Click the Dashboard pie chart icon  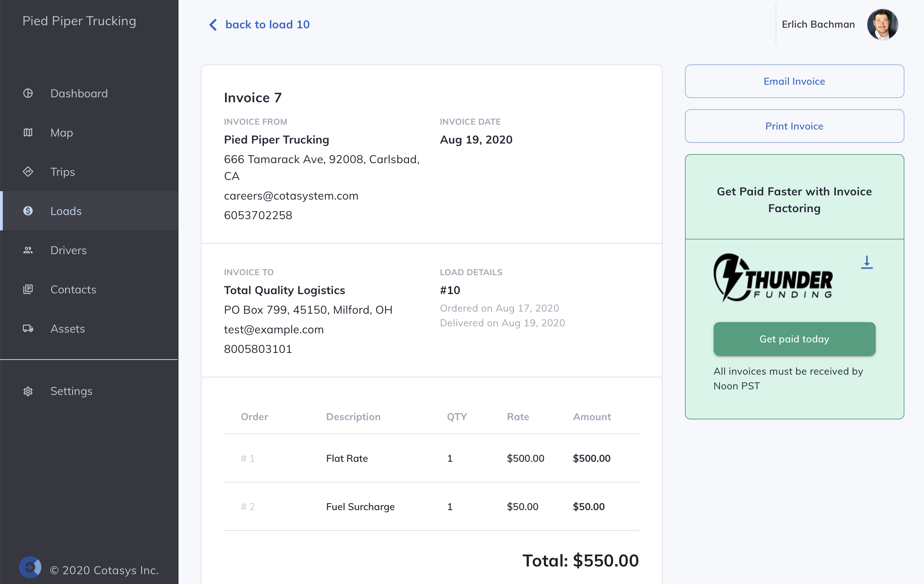[x=28, y=93]
